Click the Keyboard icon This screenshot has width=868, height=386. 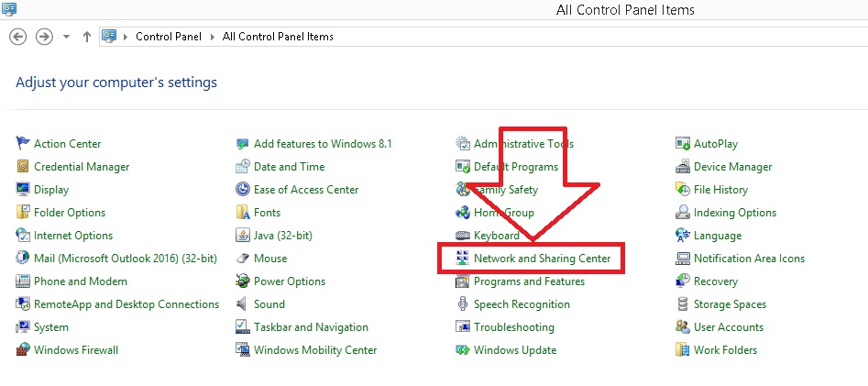coord(462,236)
